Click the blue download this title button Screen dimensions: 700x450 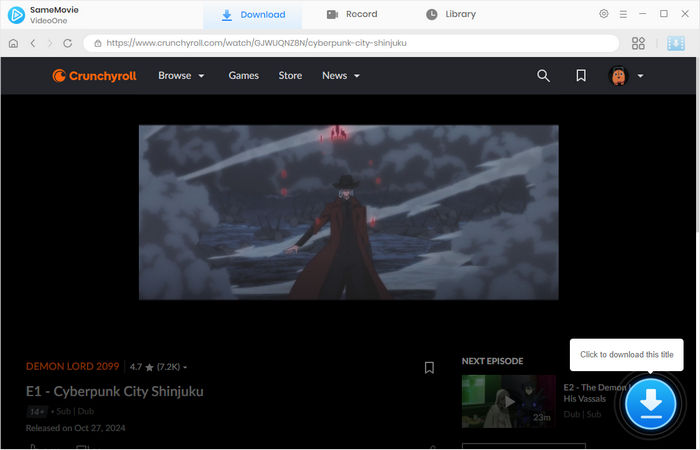pos(650,404)
